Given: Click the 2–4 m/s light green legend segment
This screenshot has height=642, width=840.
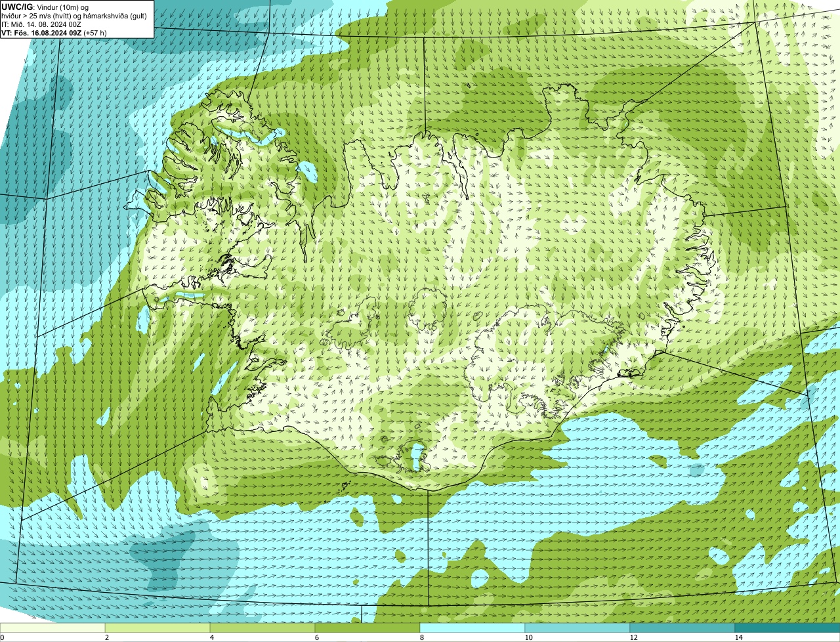Looking at the screenshot, I should click(x=157, y=628).
